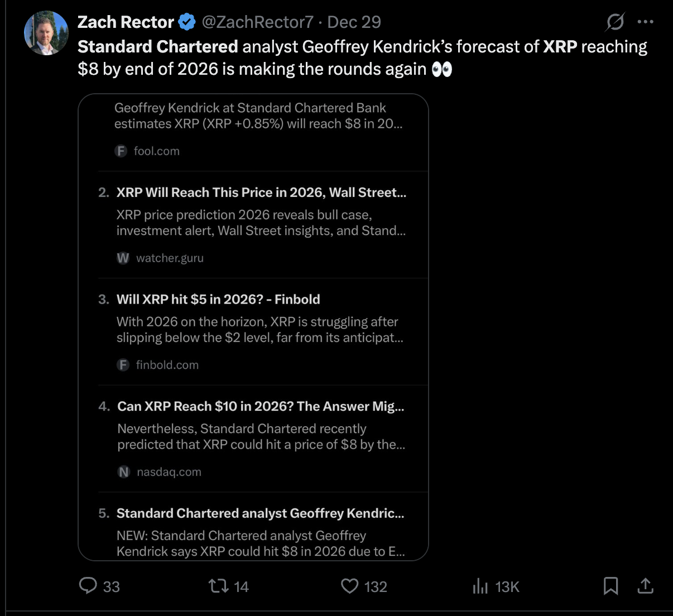Visit the @ZachRector7 handle link

pyautogui.click(x=257, y=22)
